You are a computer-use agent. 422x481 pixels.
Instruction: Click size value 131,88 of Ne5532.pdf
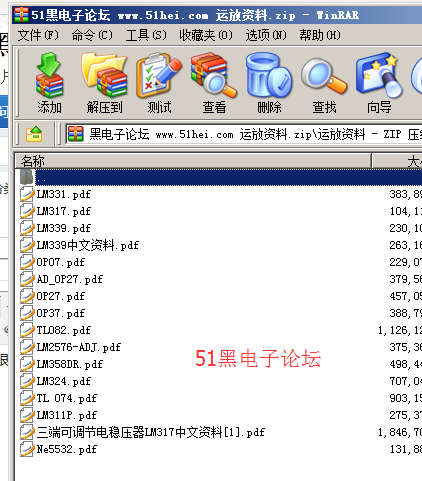(x=406, y=449)
